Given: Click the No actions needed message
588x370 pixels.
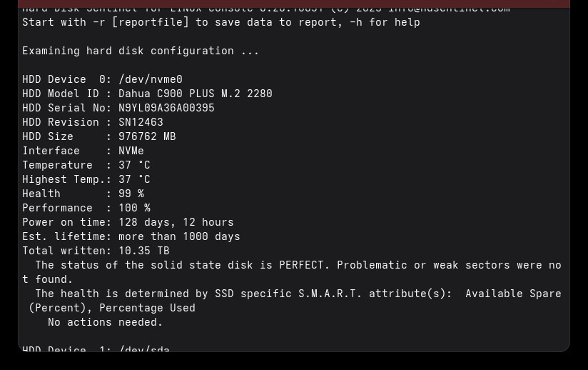Looking at the screenshot, I should (x=105, y=322).
